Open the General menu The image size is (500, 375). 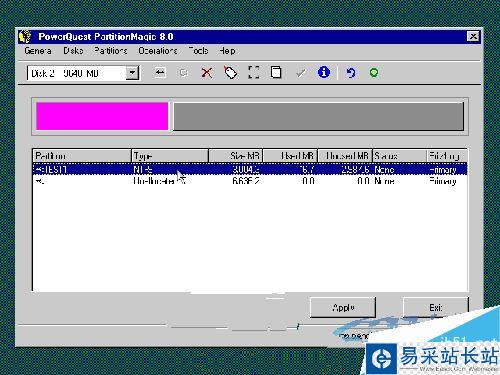pos(38,51)
